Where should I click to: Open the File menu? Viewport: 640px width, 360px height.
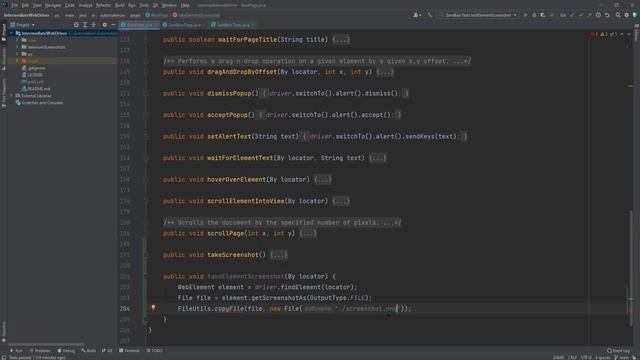pyautogui.click(x=15, y=5)
